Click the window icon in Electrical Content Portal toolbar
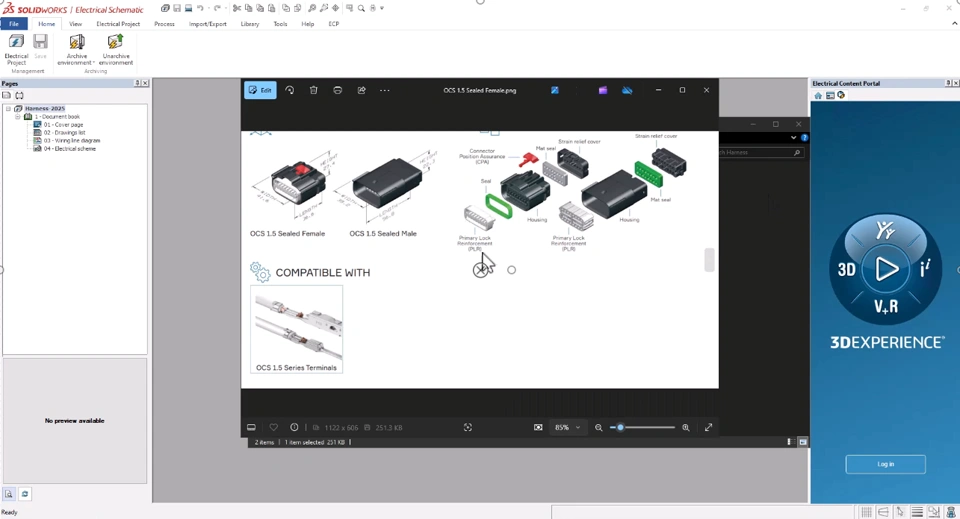This screenshot has width=960, height=519. click(x=830, y=95)
